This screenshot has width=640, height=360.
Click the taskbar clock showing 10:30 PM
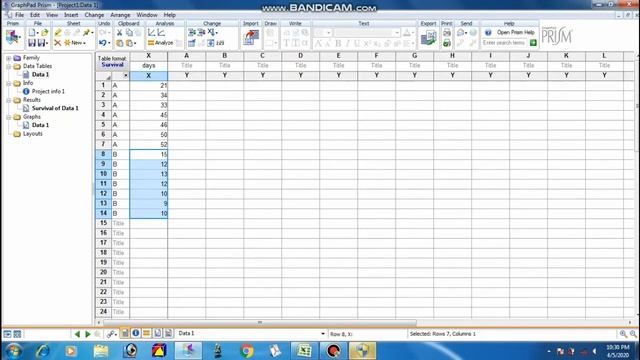tap(617, 351)
